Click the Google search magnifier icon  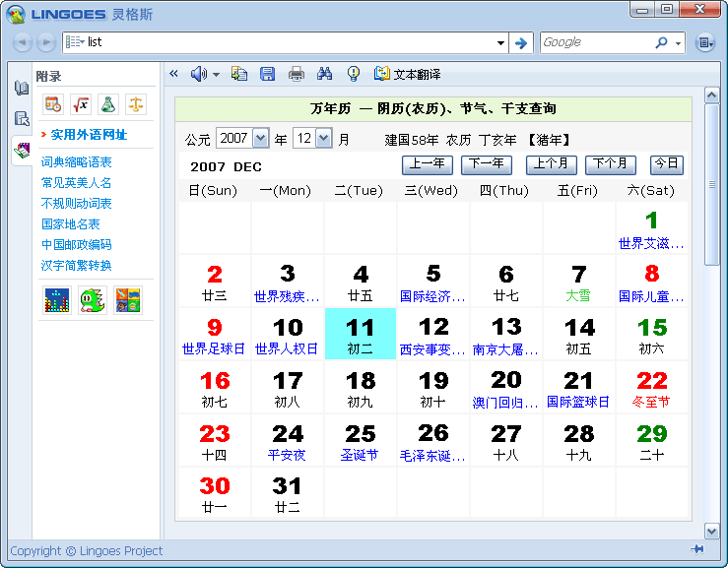[661, 42]
